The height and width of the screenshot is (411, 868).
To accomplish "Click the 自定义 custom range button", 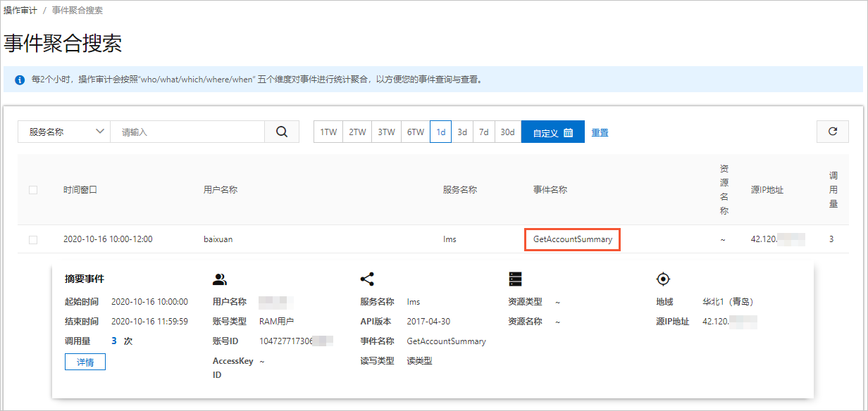I will (x=553, y=132).
